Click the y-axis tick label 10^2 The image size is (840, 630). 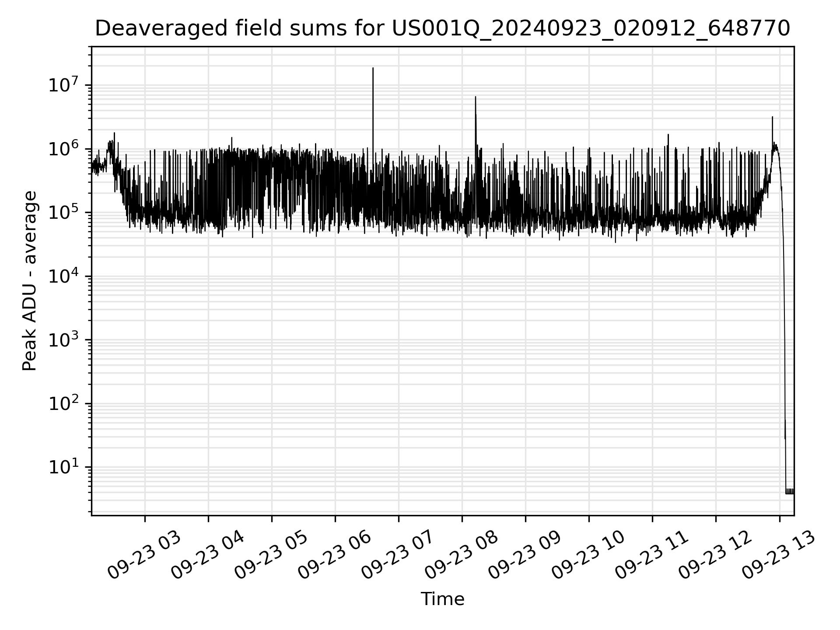[63, 403]
